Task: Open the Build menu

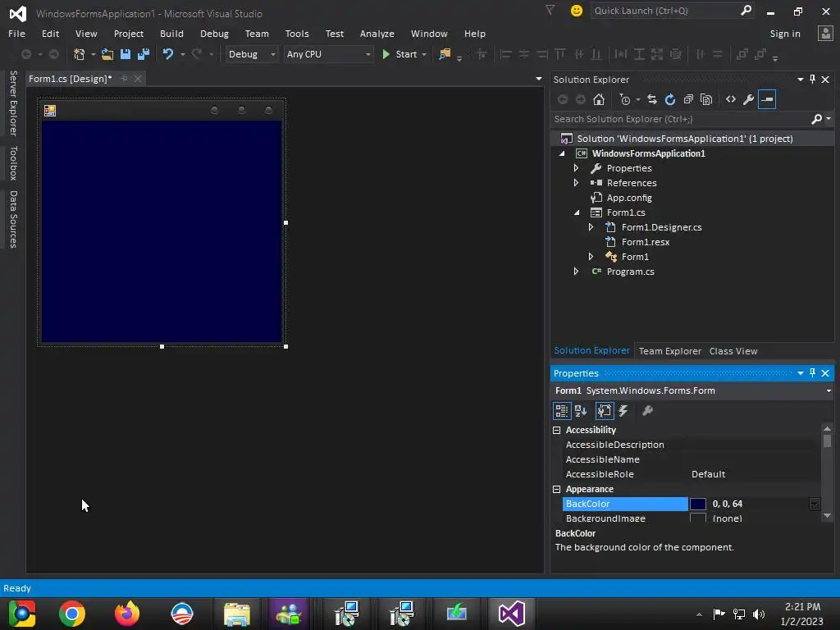Action: 171,33
